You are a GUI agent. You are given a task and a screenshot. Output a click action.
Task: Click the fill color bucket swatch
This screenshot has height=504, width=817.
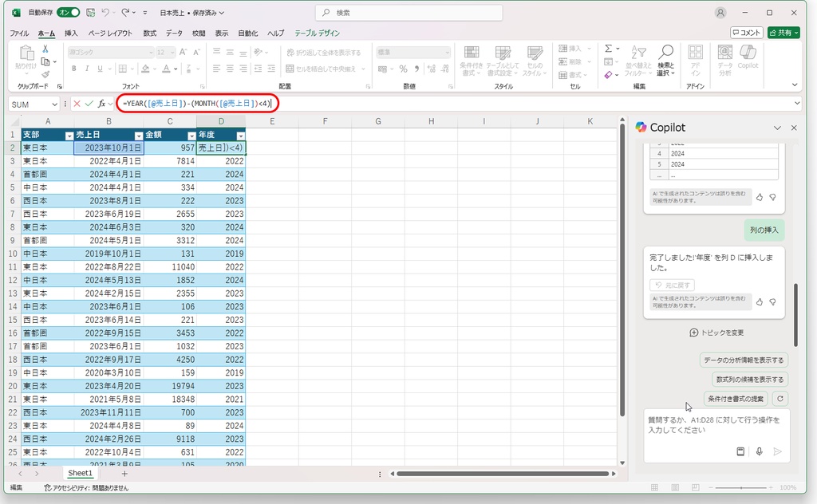(145, 69)
